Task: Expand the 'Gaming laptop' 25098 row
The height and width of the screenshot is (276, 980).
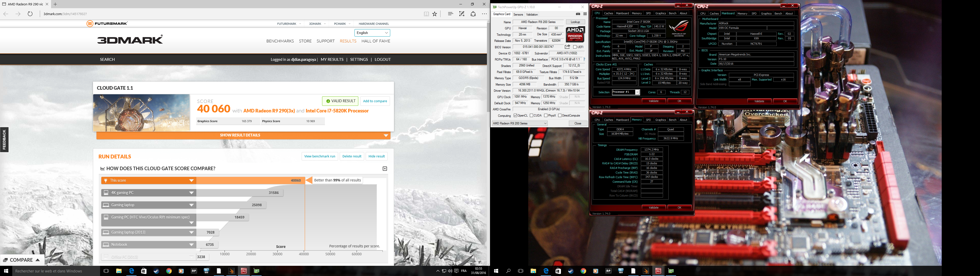Action: pos(148,205)
